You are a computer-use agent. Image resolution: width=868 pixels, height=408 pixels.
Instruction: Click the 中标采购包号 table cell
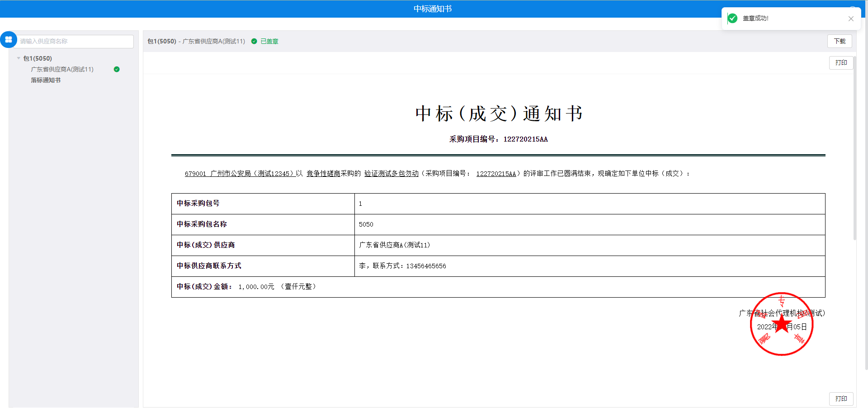coord(263,204)
